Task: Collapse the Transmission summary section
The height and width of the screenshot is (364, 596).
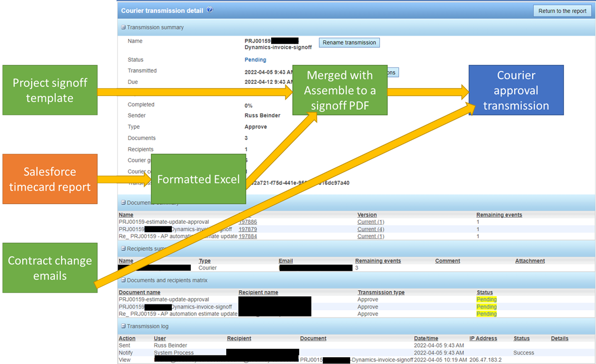Action: [x=123, y=27]
